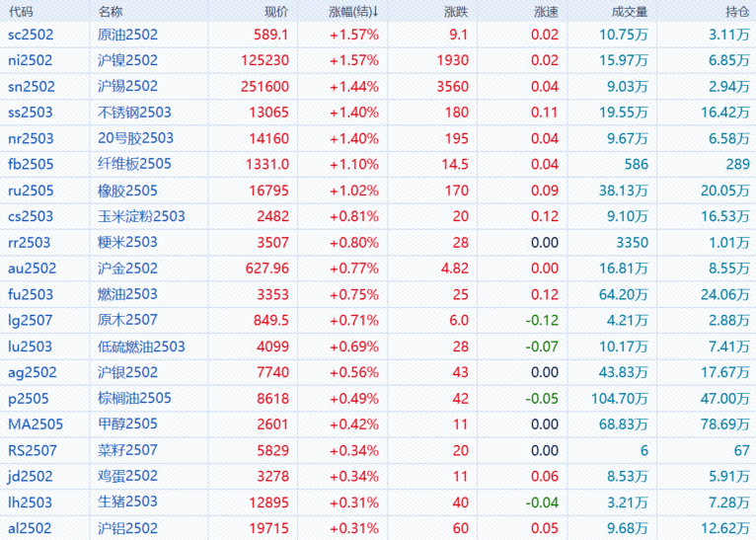756x540 pixels.
Task: Click the -0.12 speed value of 原木2507
Action: [542, 320]
